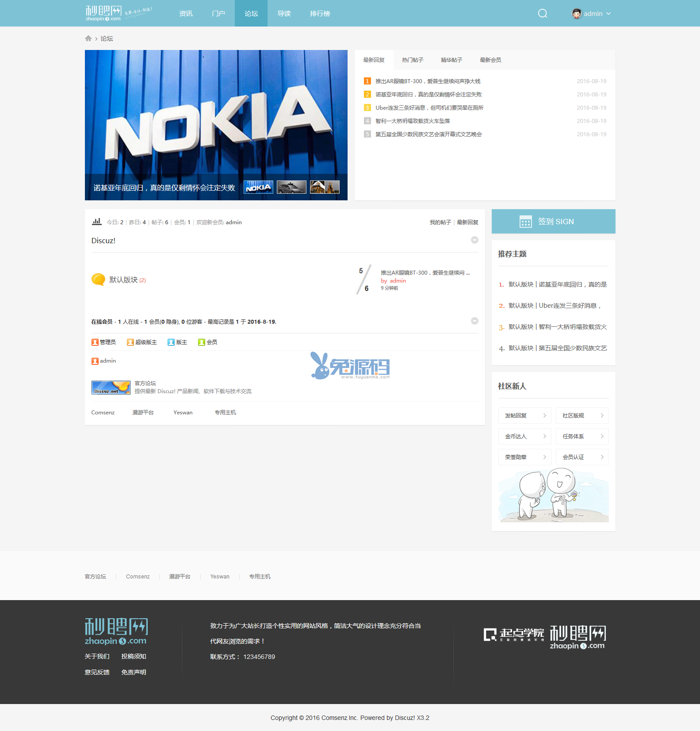Collapse the Discuz! category section
Viewport: 700px width, 731px height.
(474, 240)
